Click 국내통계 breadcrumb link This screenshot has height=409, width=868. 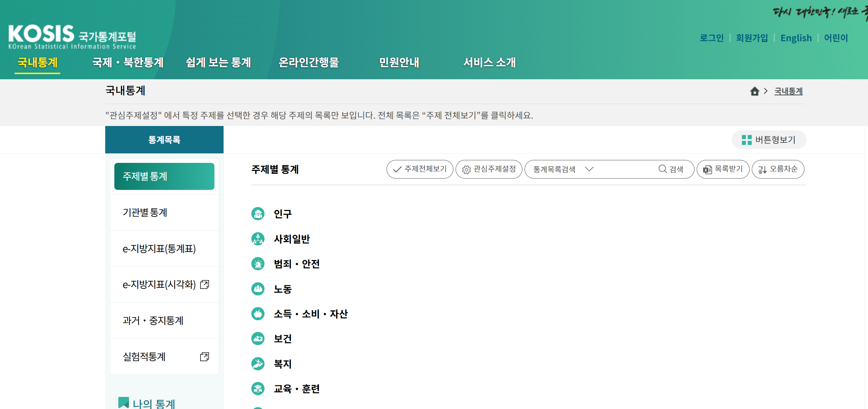click(x=788, y=91)
